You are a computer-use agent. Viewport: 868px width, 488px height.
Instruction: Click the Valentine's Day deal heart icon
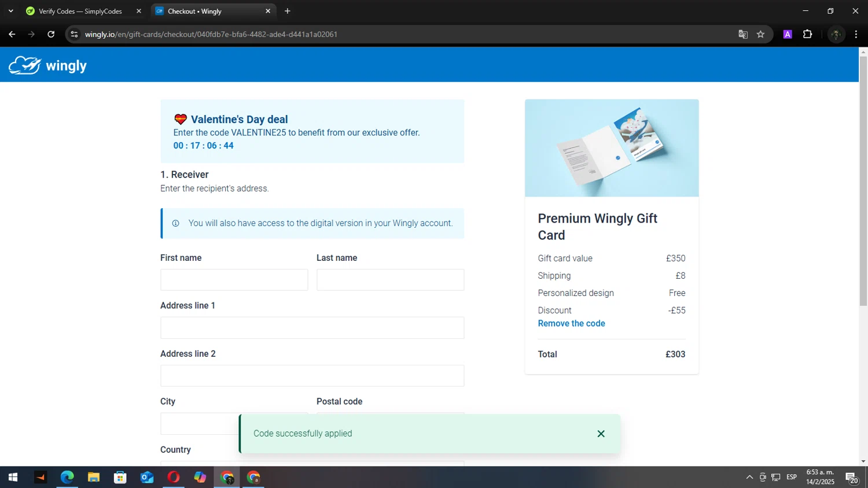181,119
